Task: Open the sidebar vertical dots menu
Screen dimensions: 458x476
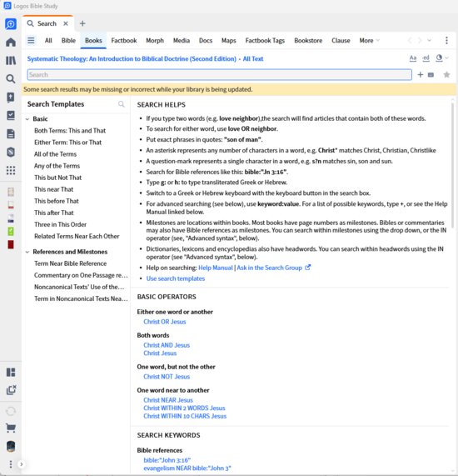Action: point(11,464)
